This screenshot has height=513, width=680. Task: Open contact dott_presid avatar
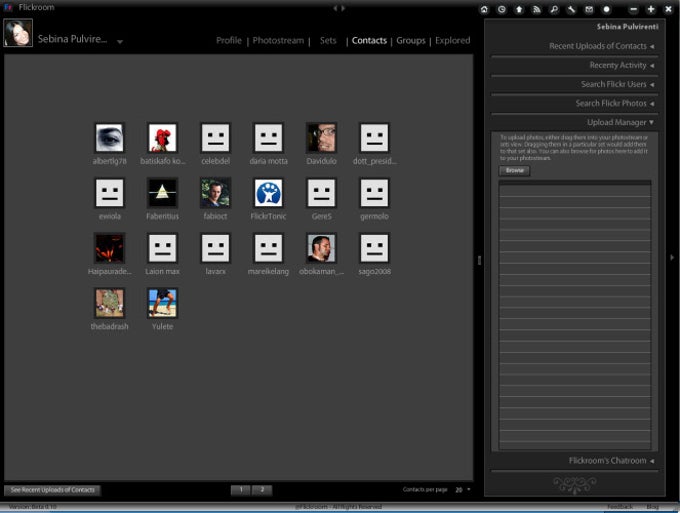tap(374, 138)
